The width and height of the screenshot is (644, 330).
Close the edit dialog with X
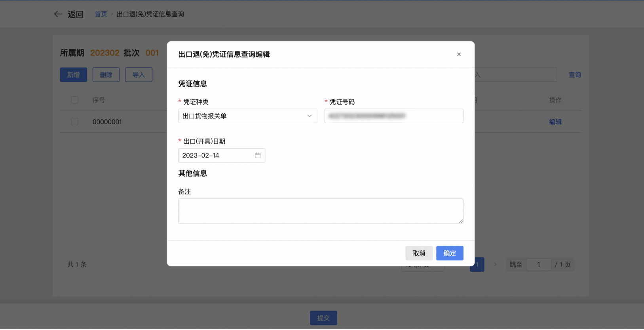coord(459,54)
